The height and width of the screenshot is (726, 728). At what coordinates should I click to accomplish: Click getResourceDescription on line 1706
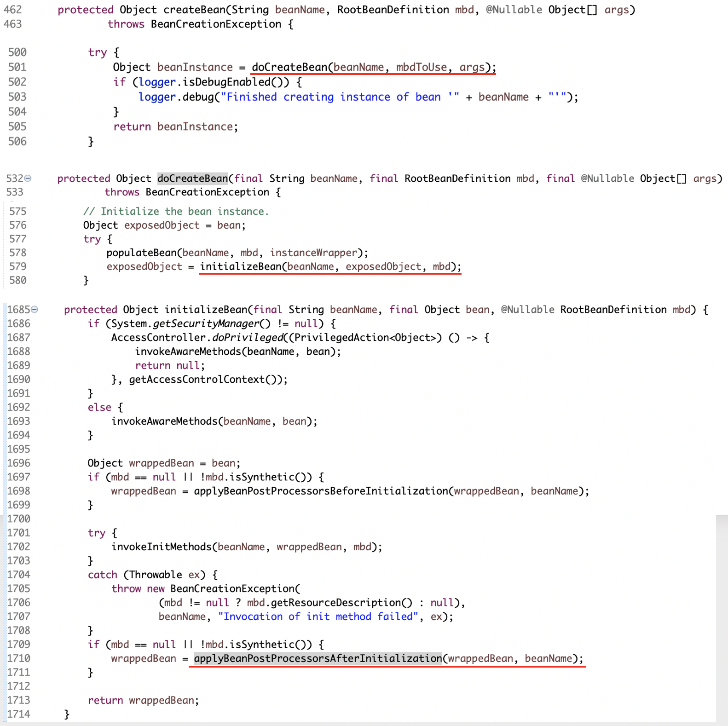pos(336,603)
